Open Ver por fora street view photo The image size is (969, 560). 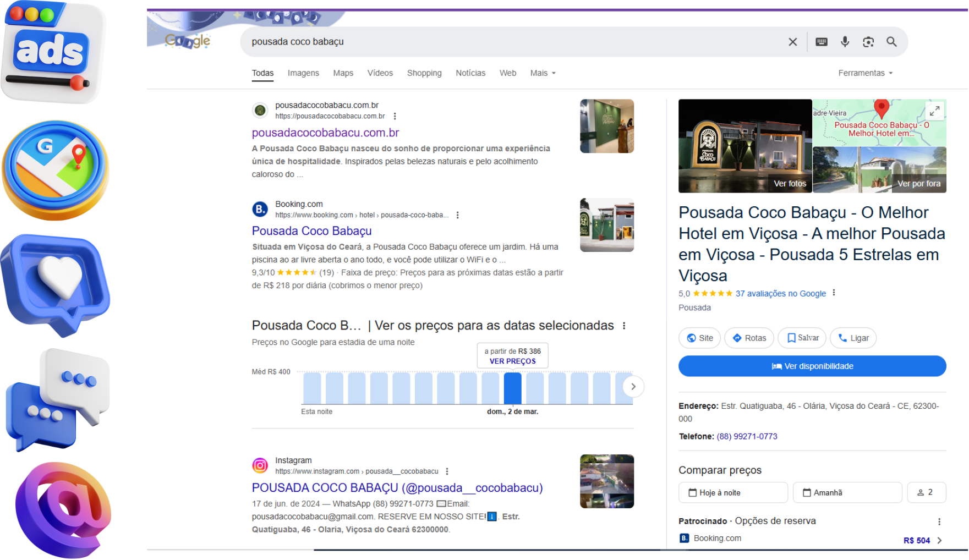(879, 169)
